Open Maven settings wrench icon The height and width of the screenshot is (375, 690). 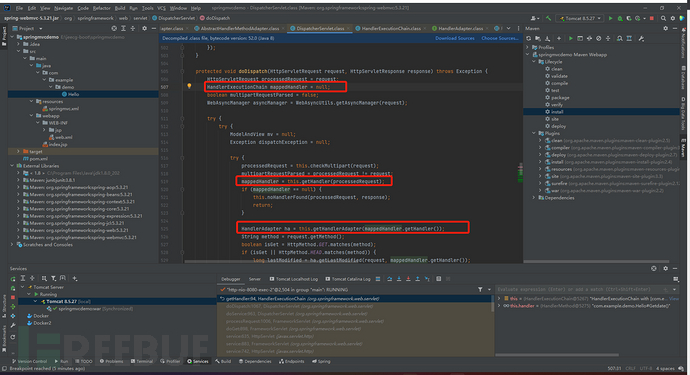(x=641, y=39)
